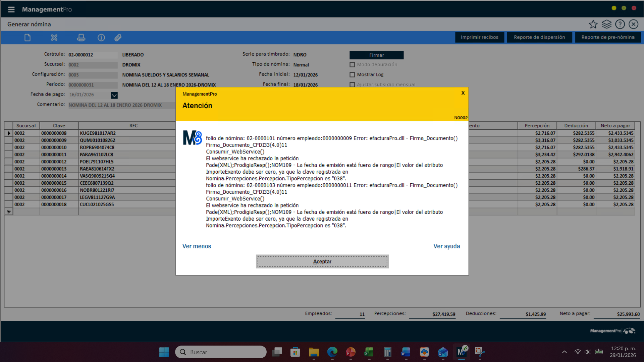The width and height of the screenshot is (644, 362).
Task: Enable the Mostrar Log checkbox
Action: coord(352,75)
